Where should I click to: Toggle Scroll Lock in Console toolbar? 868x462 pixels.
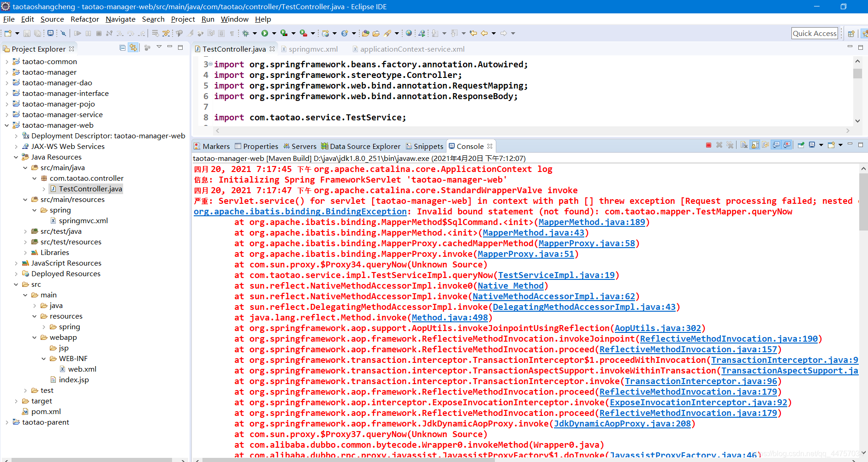pos(755,145)
